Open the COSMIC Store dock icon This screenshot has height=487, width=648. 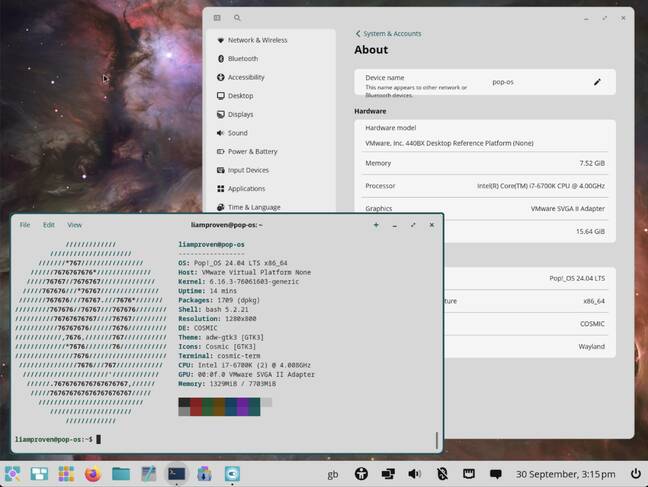(x=204, y=474)
